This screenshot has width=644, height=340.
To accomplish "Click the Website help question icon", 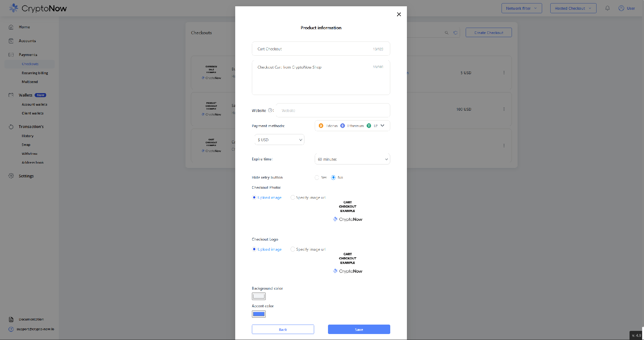I will tap(270, 110).
